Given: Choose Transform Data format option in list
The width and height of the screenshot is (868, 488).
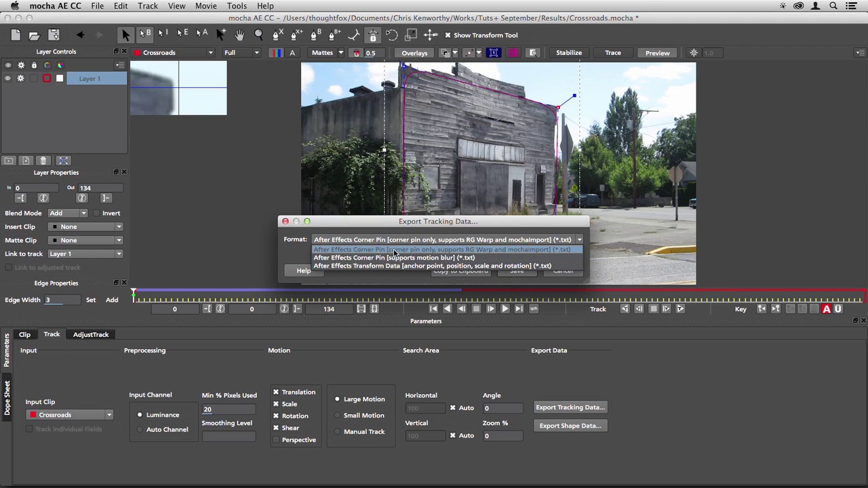Looking at the screenshot, I should coord(432,266).
